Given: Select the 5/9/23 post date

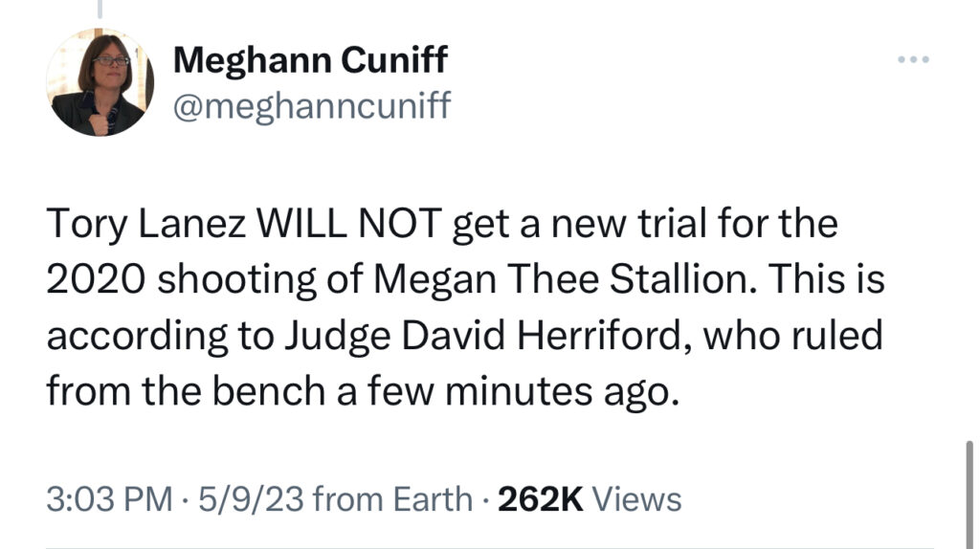Looking at the screenshot, I should [252, 499].
